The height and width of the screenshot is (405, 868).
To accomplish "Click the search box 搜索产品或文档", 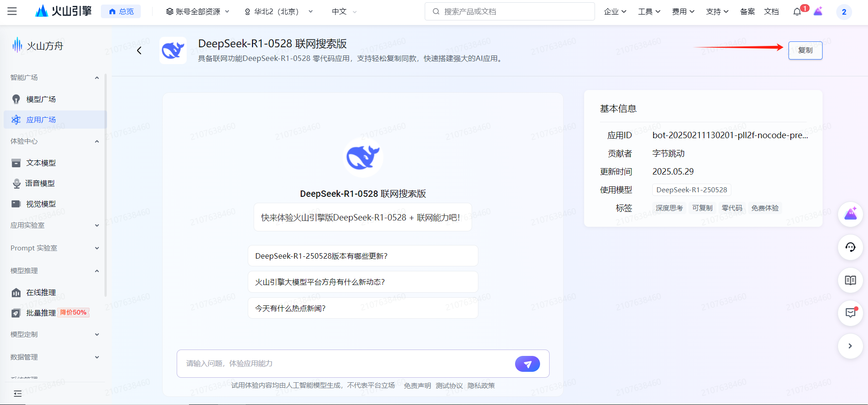I will (x=510, y=11).
